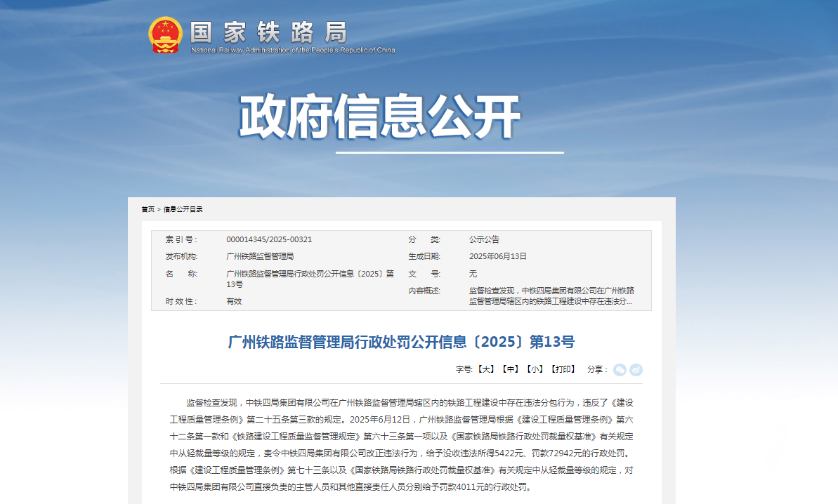The image size is (838, 504).
Task: Select the generated date 2025年06月13日
Action: [x=498, y=256]
